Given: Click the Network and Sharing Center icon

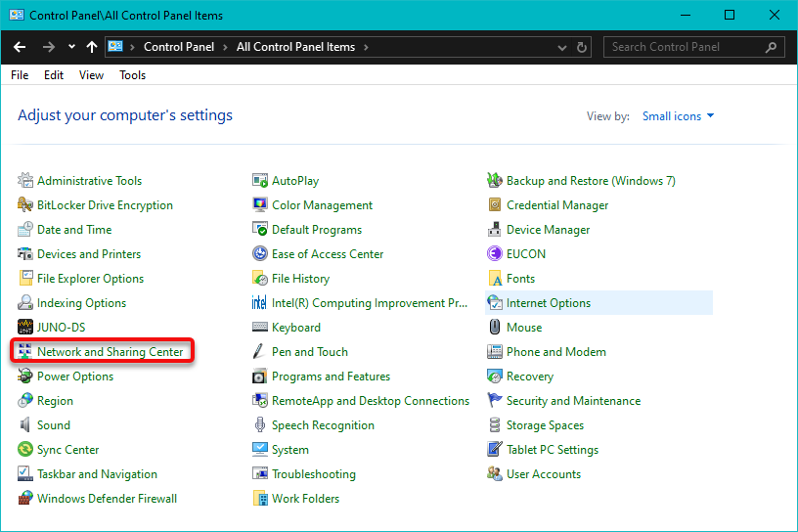Looking at the screenshot, I should point(25,352).
